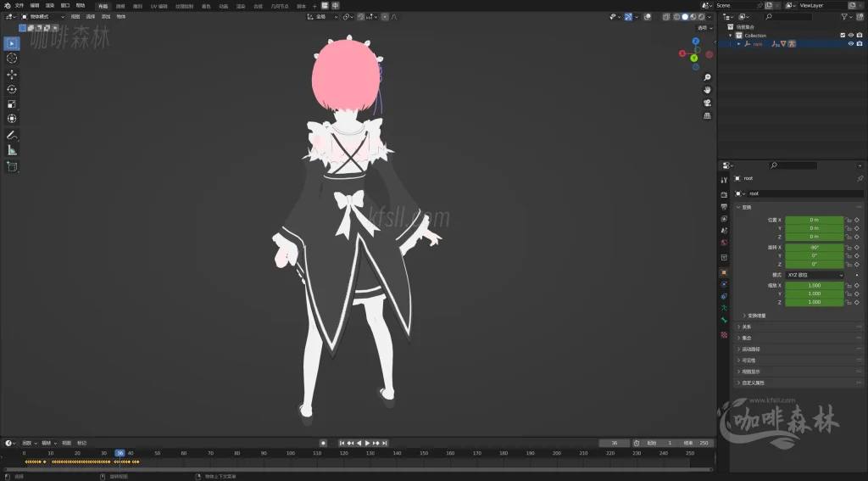868x481 pixels.
Task: Select solid viewport shading
Action: coord(685,17)
